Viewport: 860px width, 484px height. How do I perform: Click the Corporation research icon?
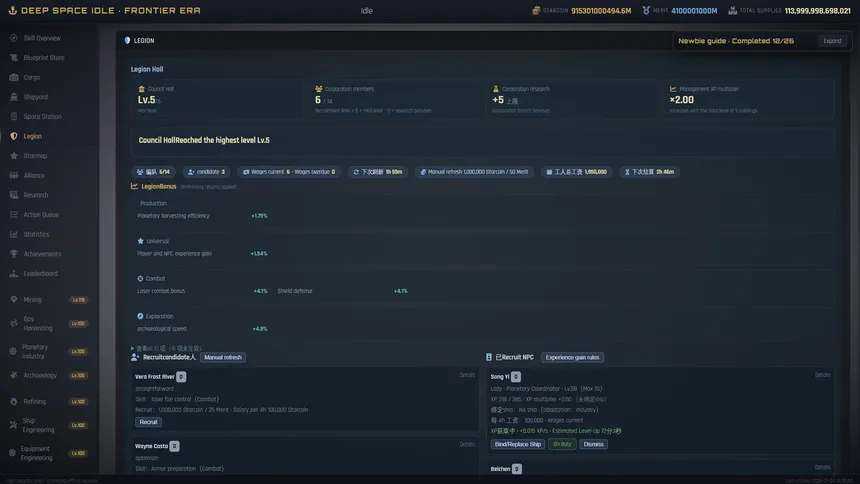(x=496, y=89)
